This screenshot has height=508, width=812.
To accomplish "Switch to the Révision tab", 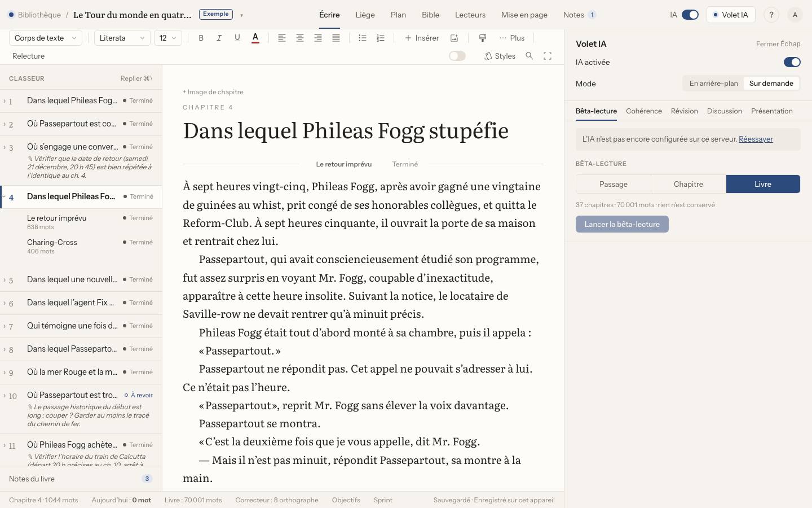I will pyautogui.click(x=685, y=111).
